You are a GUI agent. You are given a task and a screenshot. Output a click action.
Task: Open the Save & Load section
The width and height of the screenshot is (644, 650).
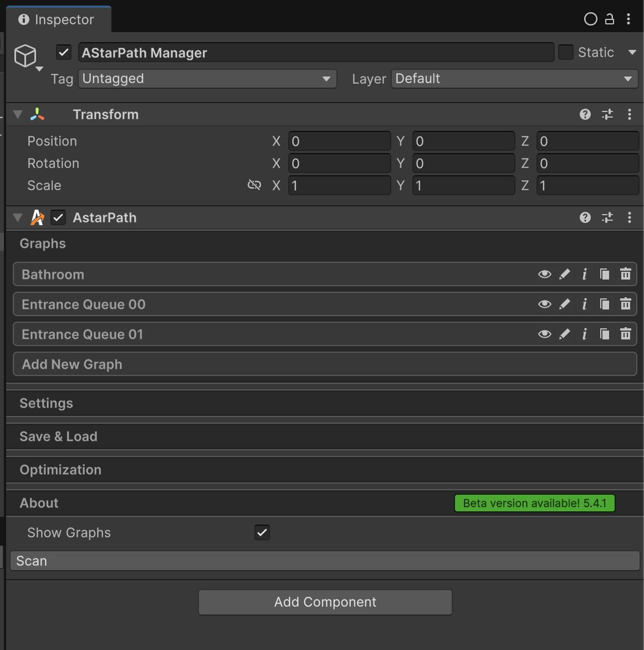click(x=58, y=436)
